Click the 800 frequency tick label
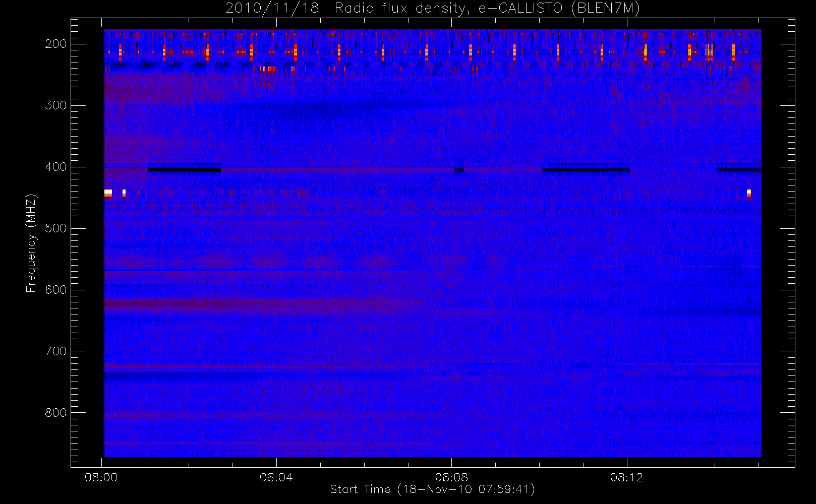816x504 pixels. (55, 413)
